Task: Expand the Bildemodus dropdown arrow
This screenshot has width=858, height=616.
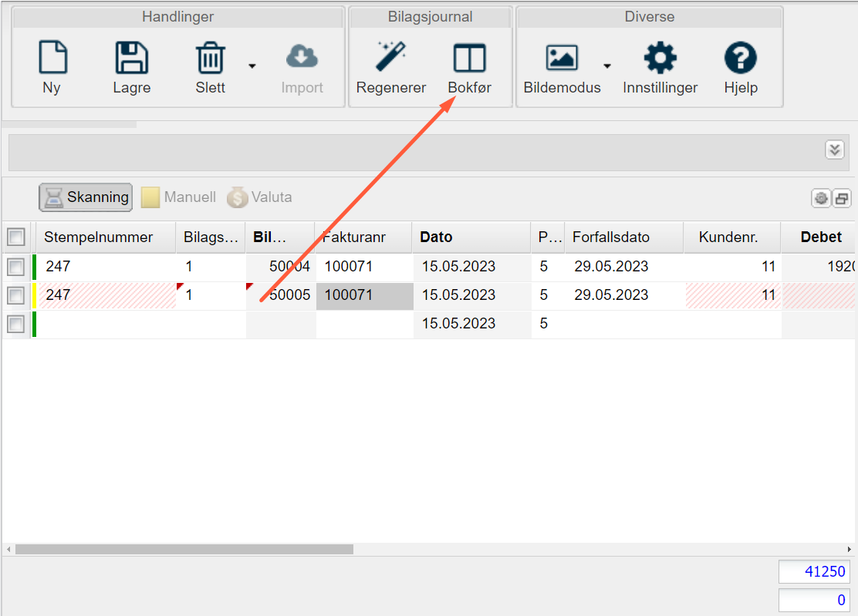Action: 607,66
